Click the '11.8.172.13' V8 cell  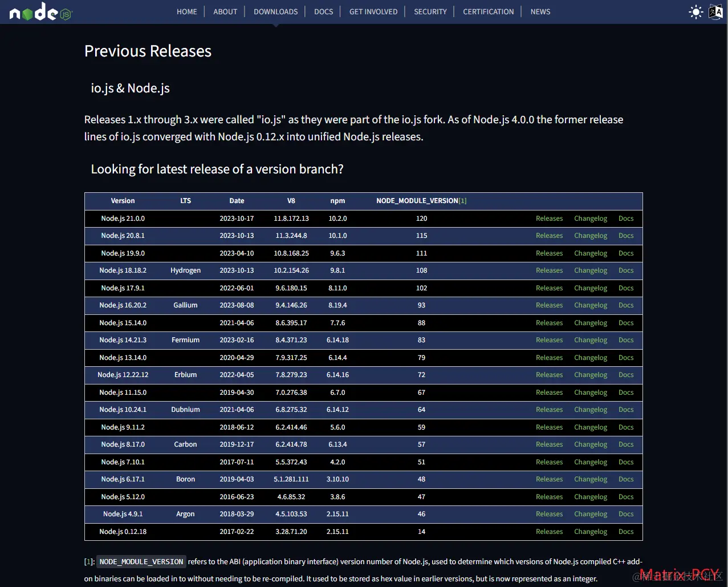click(291, 218)
